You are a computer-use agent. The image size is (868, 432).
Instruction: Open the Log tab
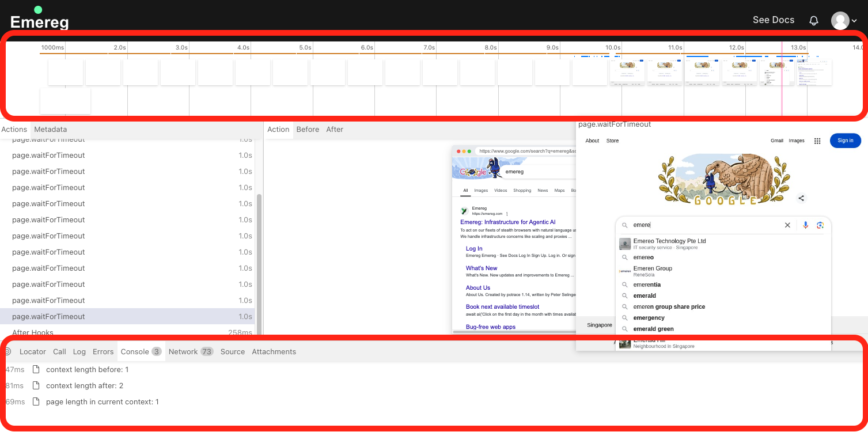tap(79, 351)
